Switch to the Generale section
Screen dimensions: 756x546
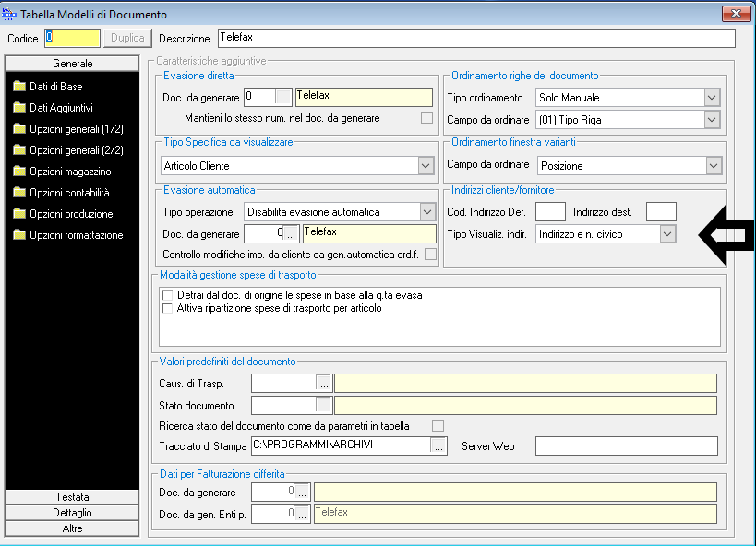[72, 64]
